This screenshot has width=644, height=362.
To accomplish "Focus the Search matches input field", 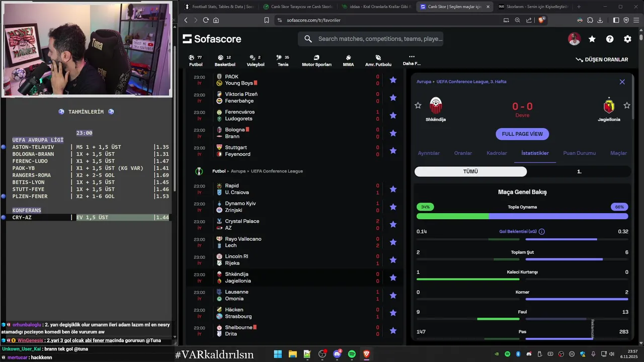I will (x=370, y=39).
